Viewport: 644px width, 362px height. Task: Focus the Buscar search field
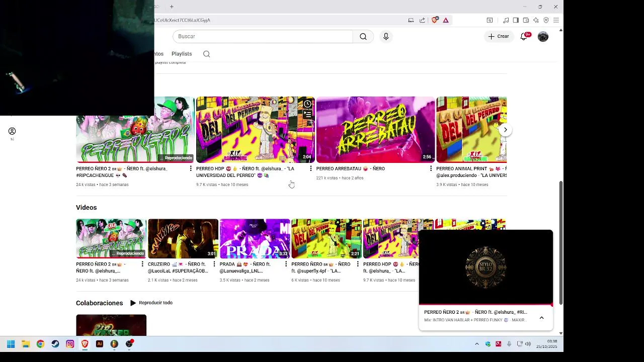263,36
